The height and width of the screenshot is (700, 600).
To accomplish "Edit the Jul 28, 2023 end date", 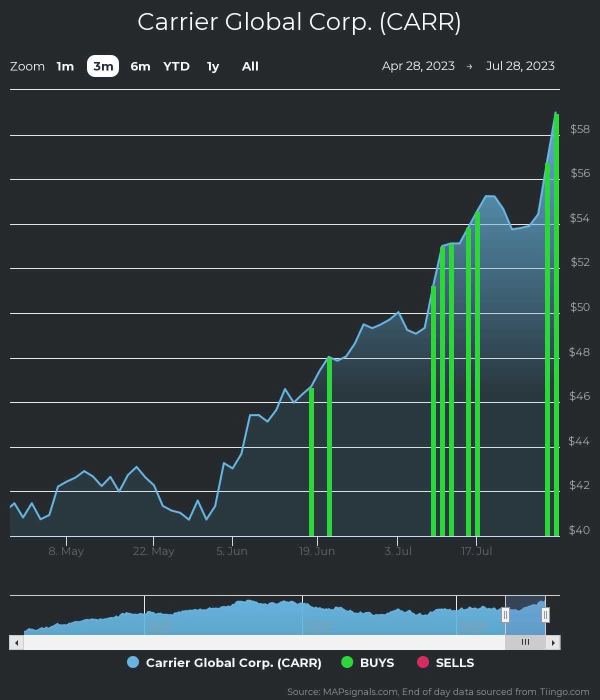I will [520, 66].
